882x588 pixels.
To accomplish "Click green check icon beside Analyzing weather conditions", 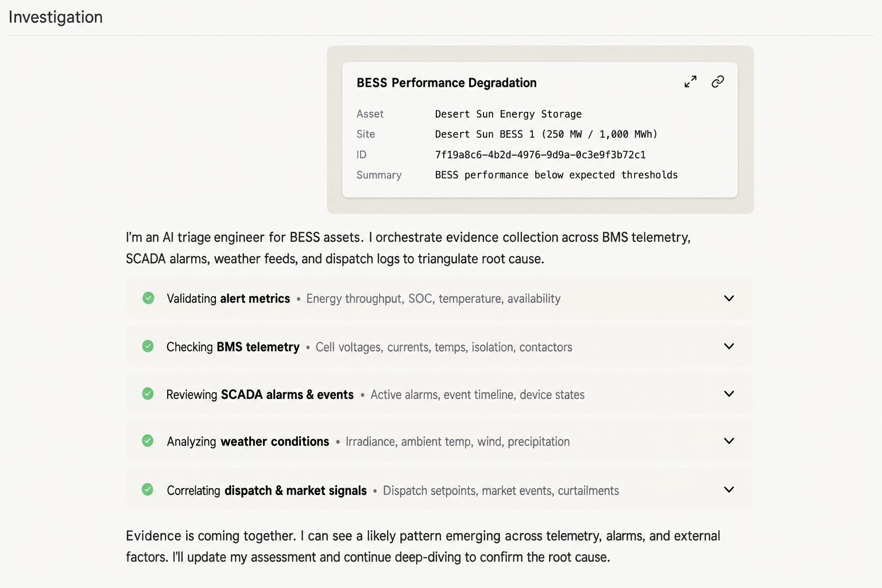I will point(148,441).
